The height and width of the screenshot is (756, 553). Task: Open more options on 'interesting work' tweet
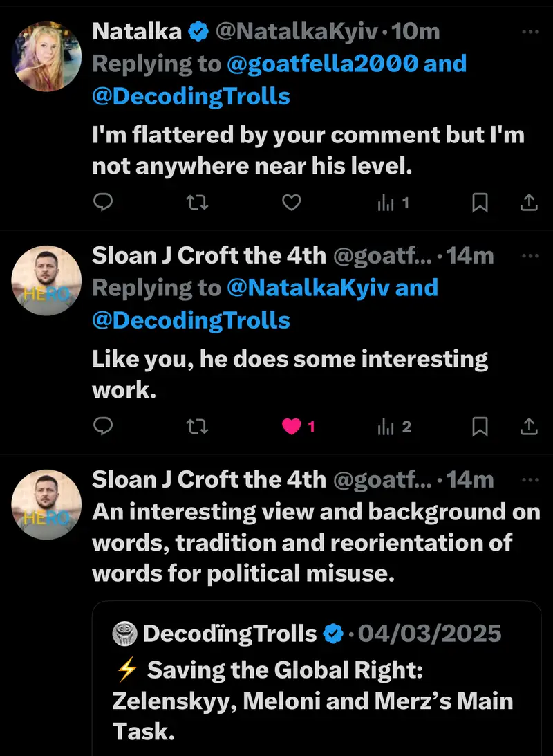529,255
